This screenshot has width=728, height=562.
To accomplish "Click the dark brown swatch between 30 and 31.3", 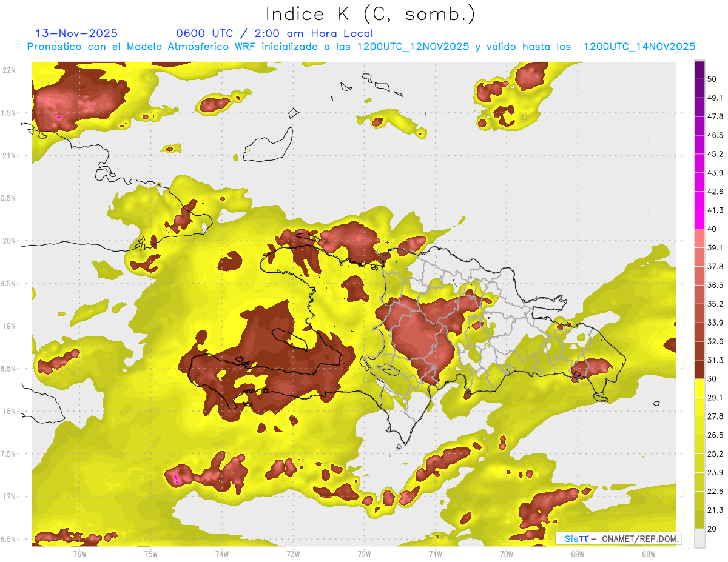I will point(699,369).
